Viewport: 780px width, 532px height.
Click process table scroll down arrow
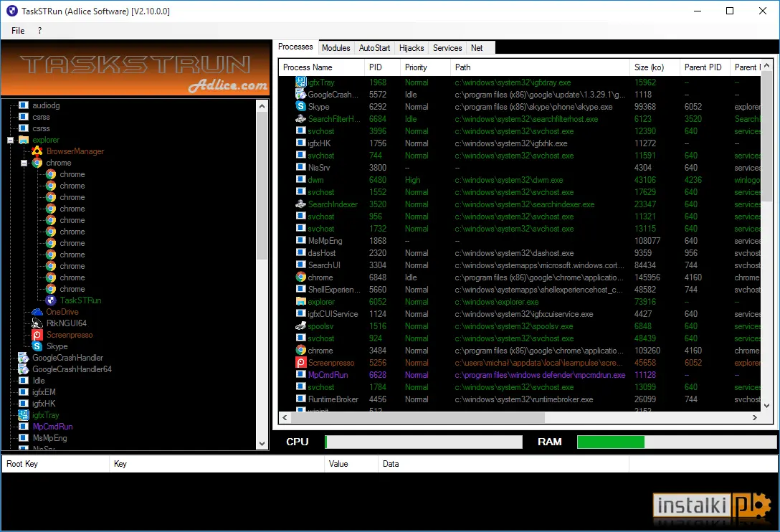766,406
